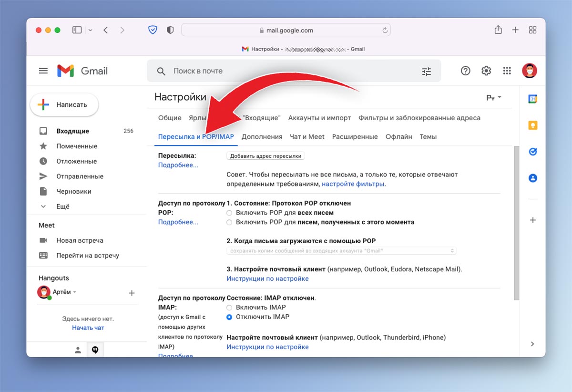This screenshot has width=572, height=392.
Task: Open the Google apps grid
Action: coord(507,71)
